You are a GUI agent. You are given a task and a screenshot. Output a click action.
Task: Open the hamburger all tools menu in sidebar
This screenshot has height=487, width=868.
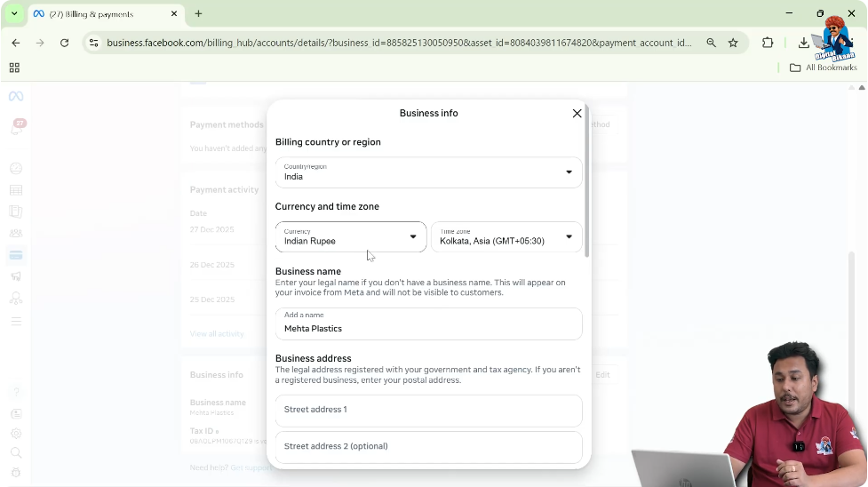[x=16, y=322]
